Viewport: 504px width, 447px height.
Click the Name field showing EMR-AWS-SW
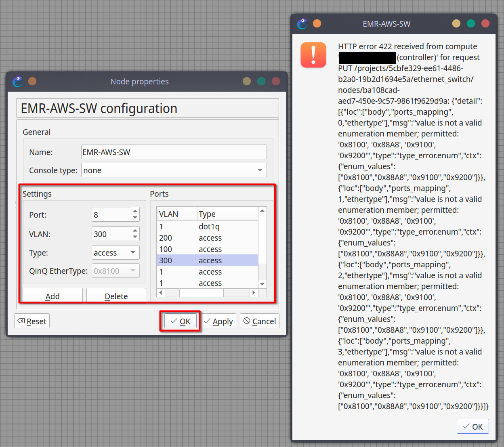174,152
